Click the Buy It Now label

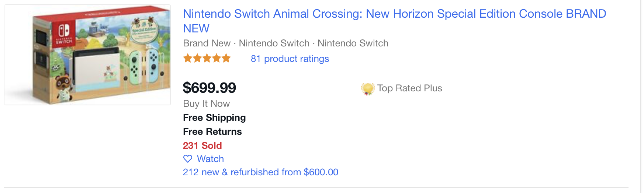pyautogui.click(x=206, y=103)
